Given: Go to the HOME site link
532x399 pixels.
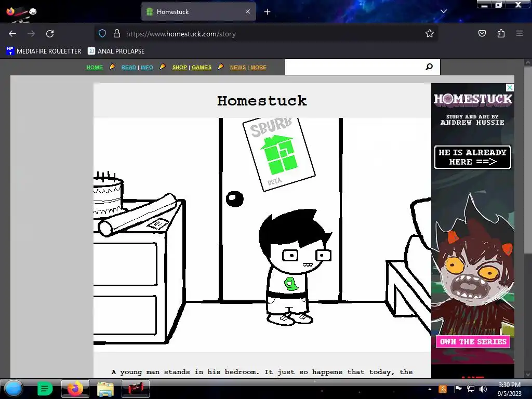Looking at the screenshot, I should coord(95,67).
